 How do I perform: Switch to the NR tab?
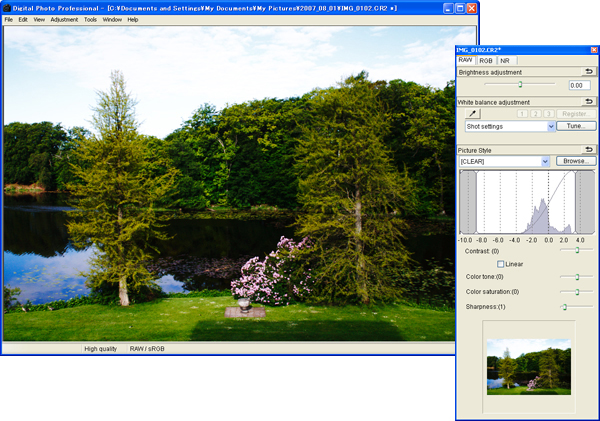tap(505, 61)
